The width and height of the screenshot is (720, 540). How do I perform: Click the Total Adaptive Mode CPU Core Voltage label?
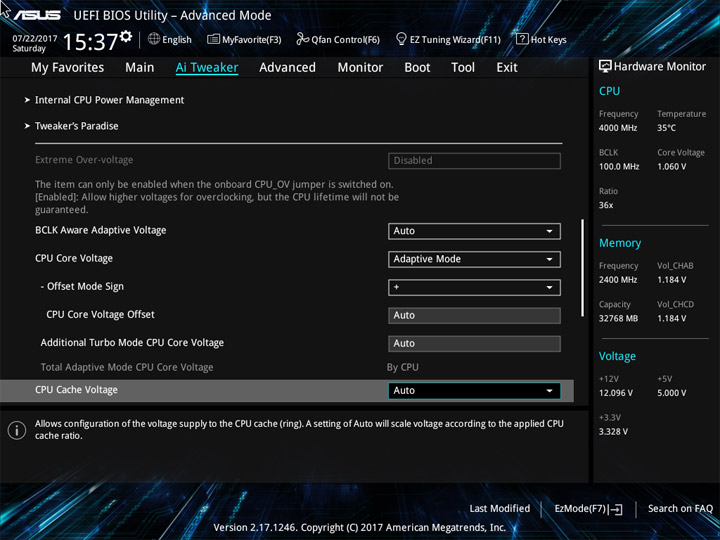pos(127,367)
